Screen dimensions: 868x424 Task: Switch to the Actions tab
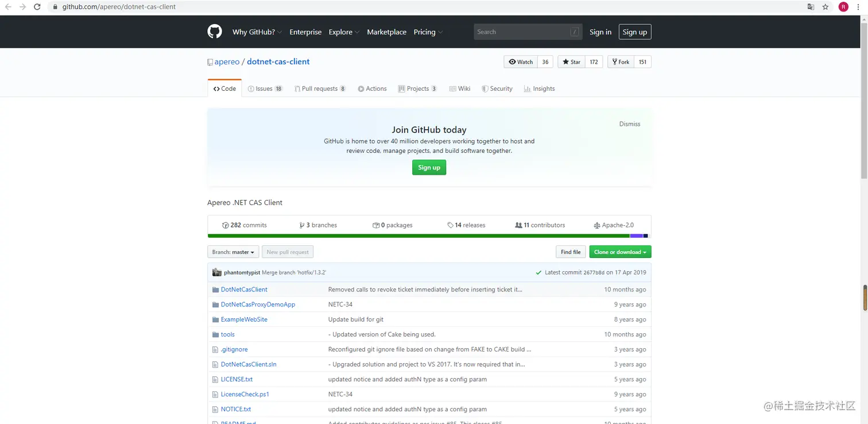coord(372,88)
